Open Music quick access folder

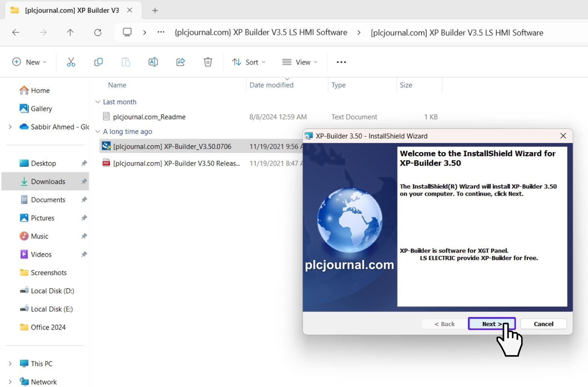(x=39, y=236)
